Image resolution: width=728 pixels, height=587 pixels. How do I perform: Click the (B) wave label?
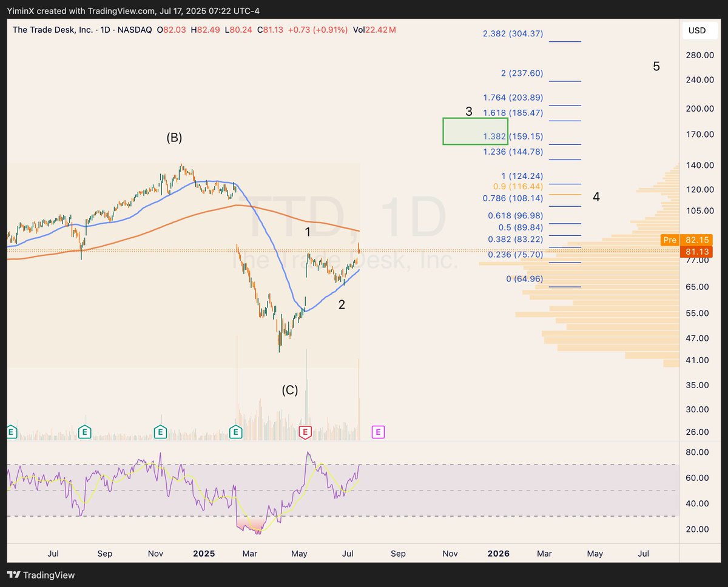coord(174,138)
